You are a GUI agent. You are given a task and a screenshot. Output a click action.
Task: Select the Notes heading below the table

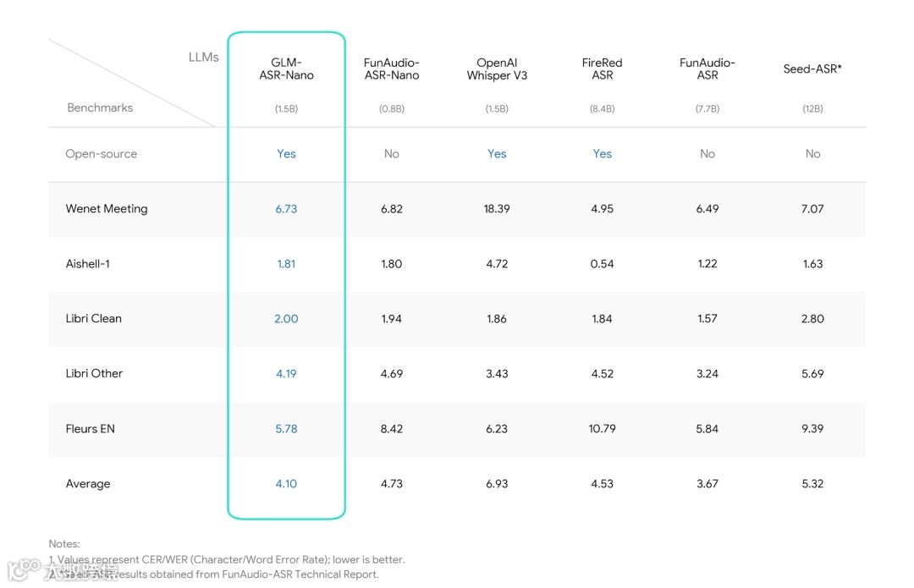click(x=64, y=544)
